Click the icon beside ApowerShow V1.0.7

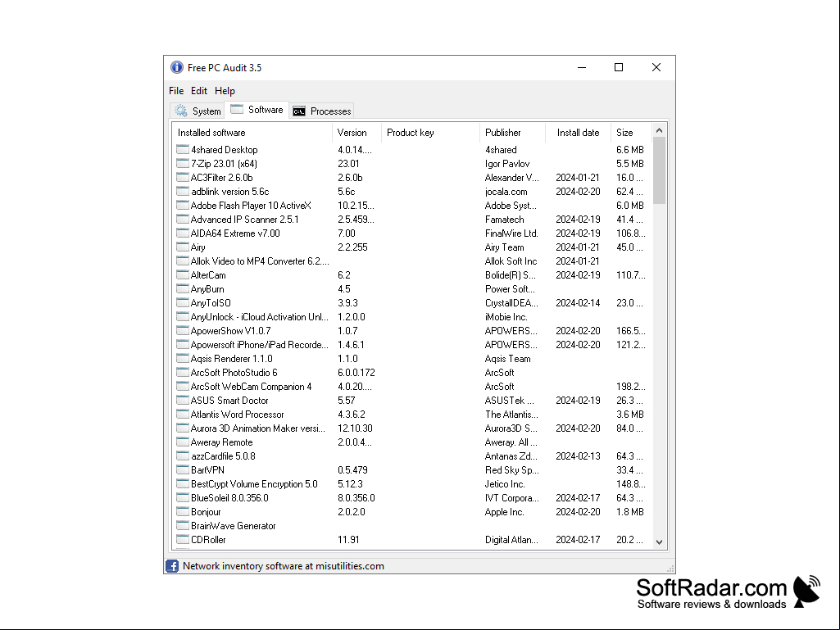pyautogui.click(x=183, y=330)
